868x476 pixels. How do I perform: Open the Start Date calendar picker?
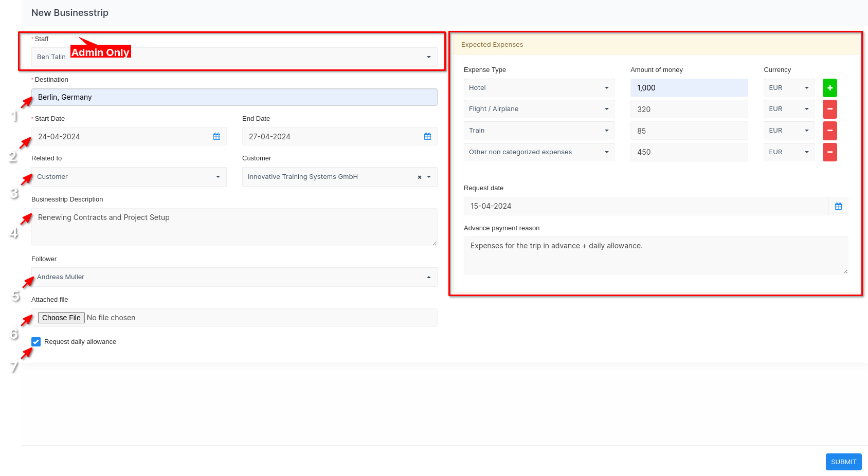pos(216,137)
